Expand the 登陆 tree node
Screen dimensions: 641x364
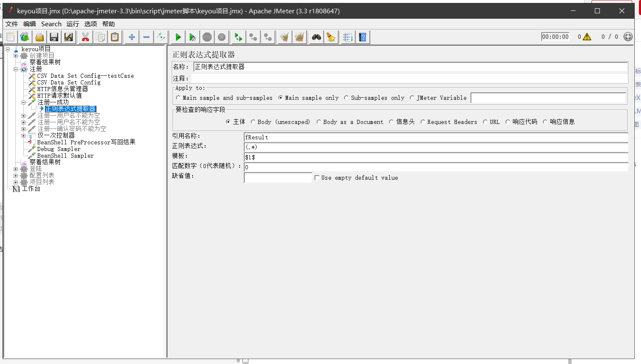point(16,168)
